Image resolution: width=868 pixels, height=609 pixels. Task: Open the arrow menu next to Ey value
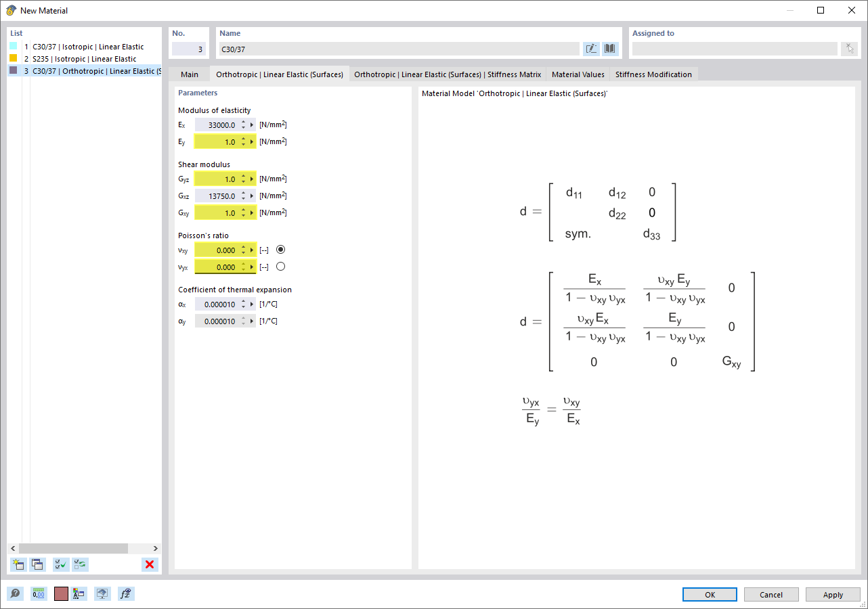tap(252, 142)
